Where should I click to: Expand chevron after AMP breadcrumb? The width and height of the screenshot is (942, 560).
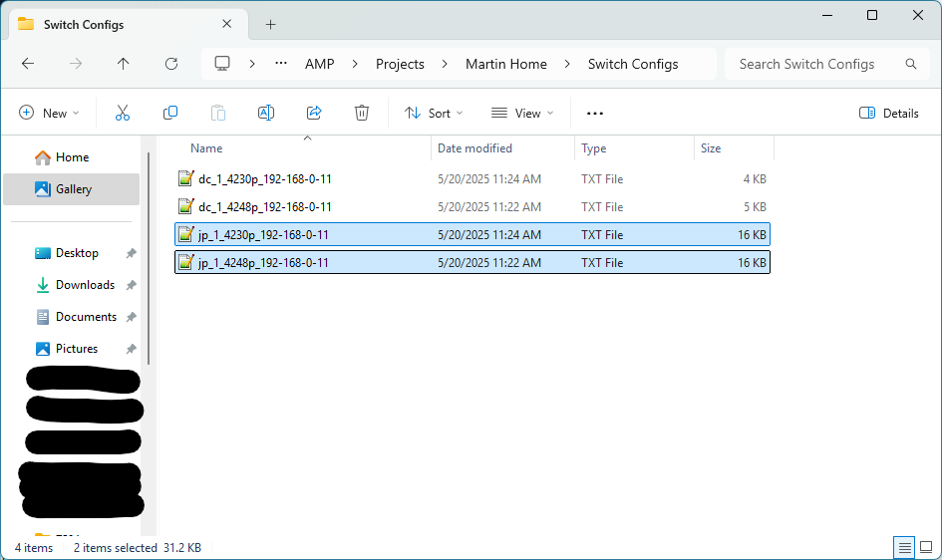[355, 64]
